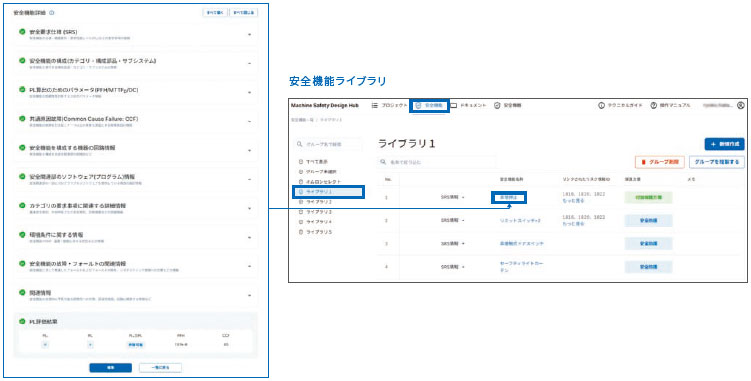Open ドキュメント menu in header
This screenshot has height=381, width=751.
468,105
